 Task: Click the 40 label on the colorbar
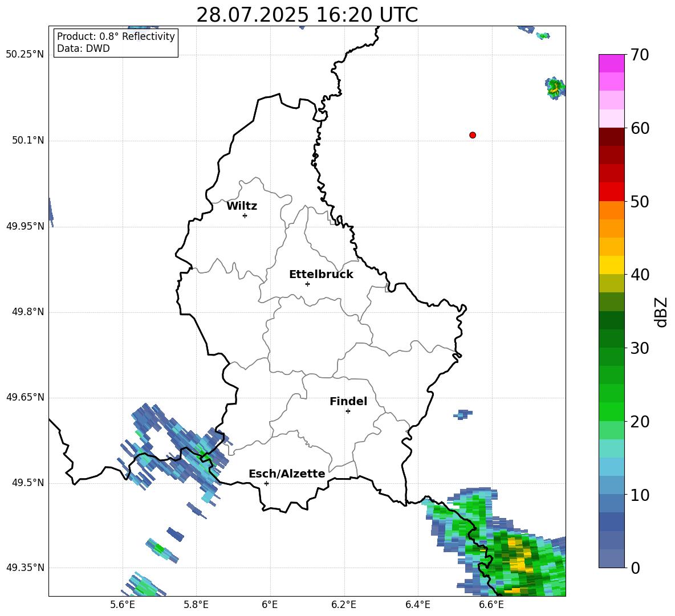point(640,275)
